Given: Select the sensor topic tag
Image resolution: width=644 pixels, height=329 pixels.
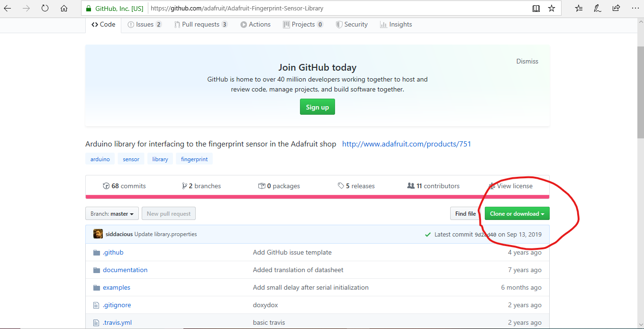Looking at the screenshot, I should click(x=131, y=159).
